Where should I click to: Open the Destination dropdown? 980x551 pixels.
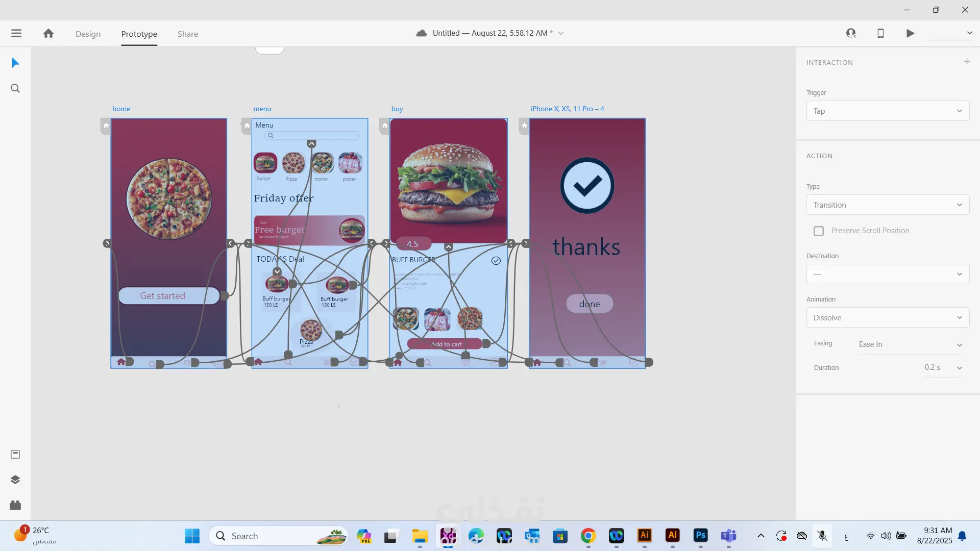tap(888, 274)
